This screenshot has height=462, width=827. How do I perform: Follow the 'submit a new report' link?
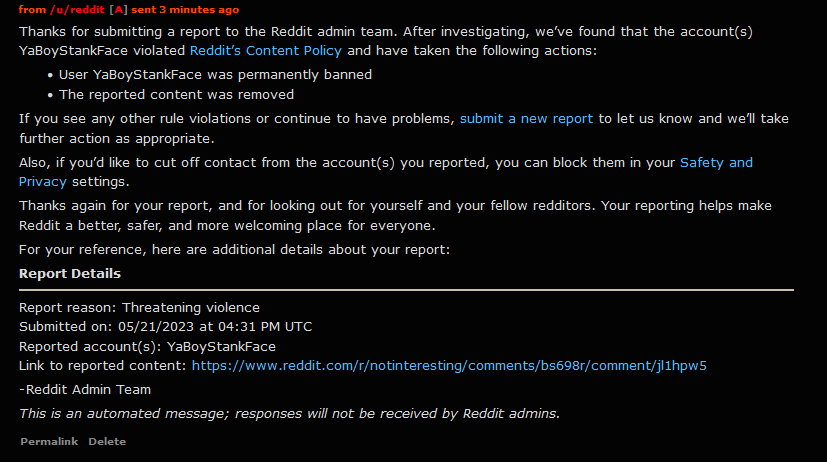(526, 119)
